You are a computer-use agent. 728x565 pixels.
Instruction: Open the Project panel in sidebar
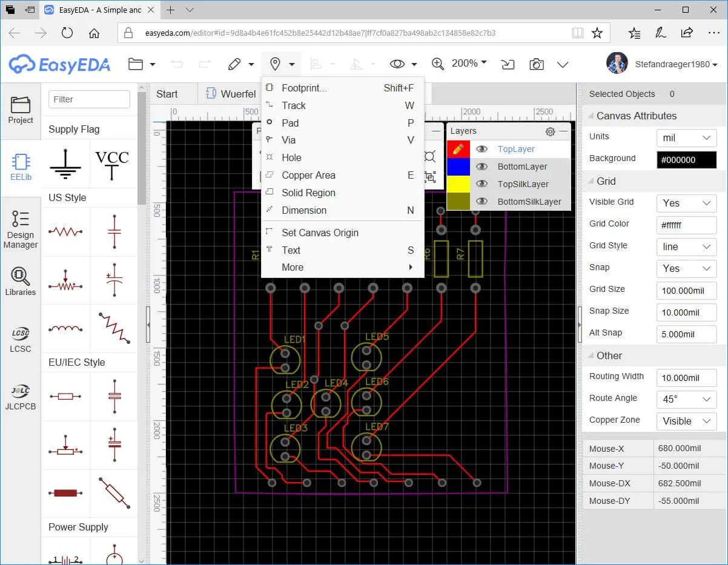click(21, 110)
